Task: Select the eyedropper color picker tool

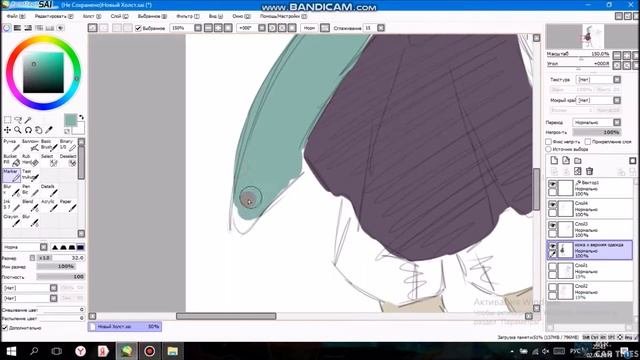Action: click(x=49, y=130)
